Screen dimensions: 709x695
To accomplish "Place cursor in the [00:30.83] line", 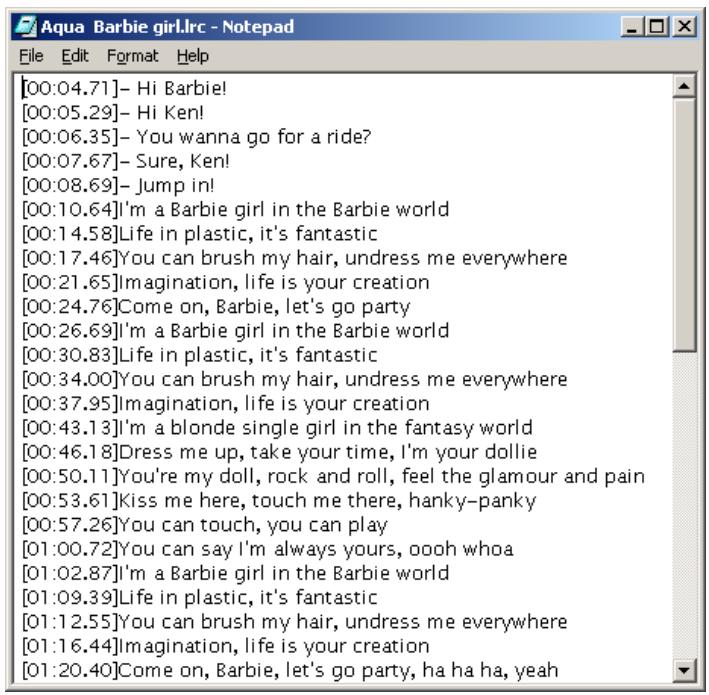I will [x=200, y=355].
